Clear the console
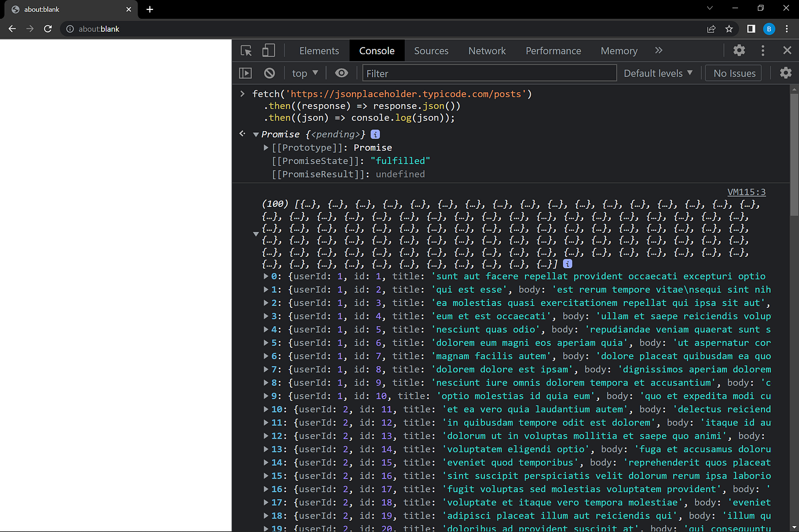 pos(269,73)
